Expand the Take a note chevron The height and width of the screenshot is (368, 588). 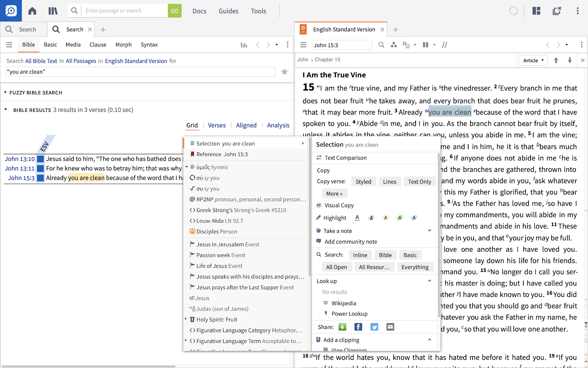tap(430, 230)
